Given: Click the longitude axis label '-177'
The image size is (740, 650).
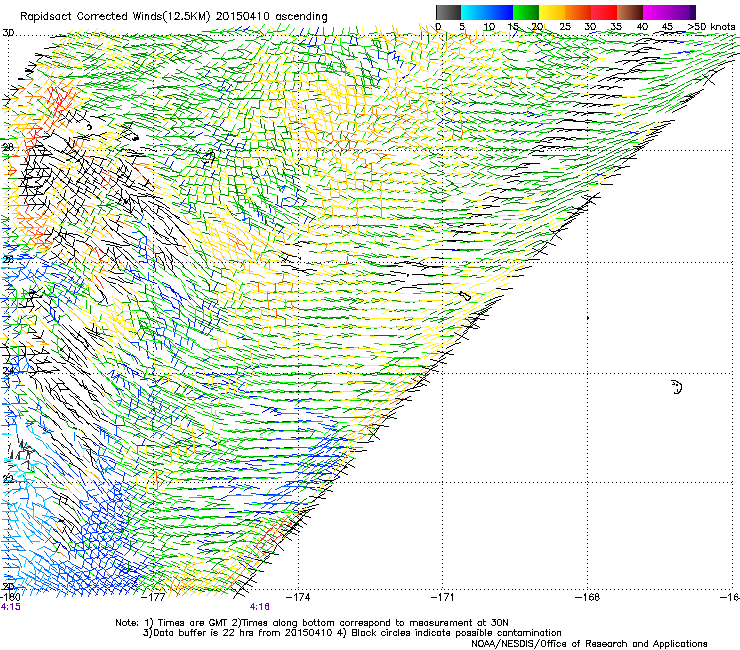Looking at the screenshot, I should click(x=154, y=597).
